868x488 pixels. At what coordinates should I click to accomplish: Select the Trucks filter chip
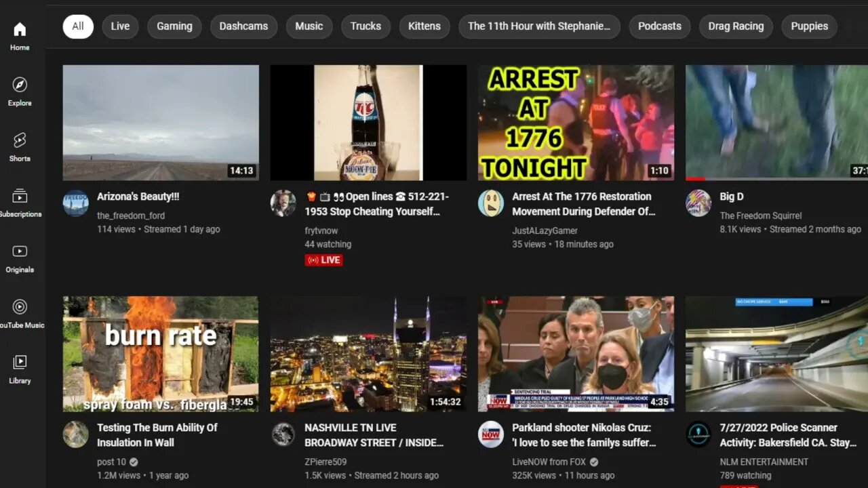[366, 26]
